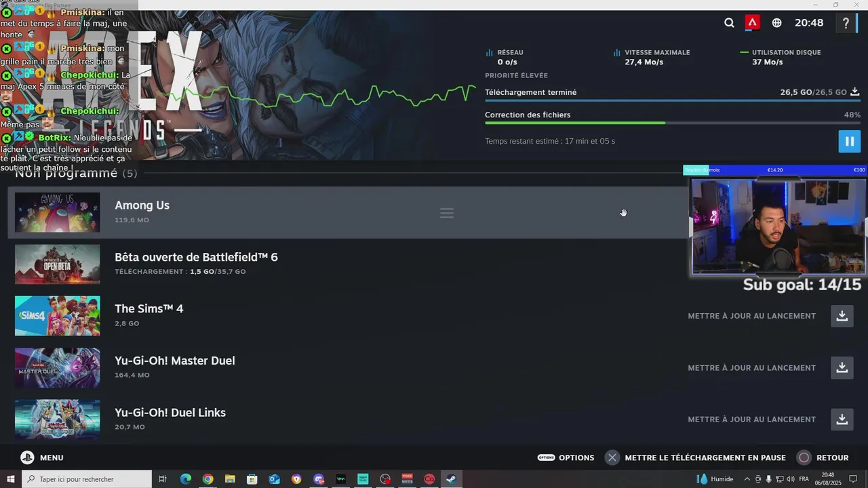Click Temps restant estimé text
This screenshot has height=488, width=868.
point(550,141)
